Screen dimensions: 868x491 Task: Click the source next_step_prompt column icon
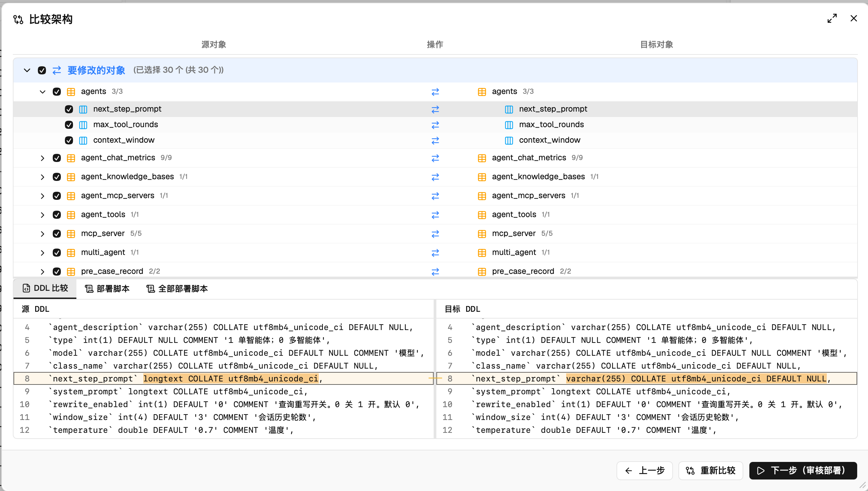pyautogui.click(x=83, y=109)
